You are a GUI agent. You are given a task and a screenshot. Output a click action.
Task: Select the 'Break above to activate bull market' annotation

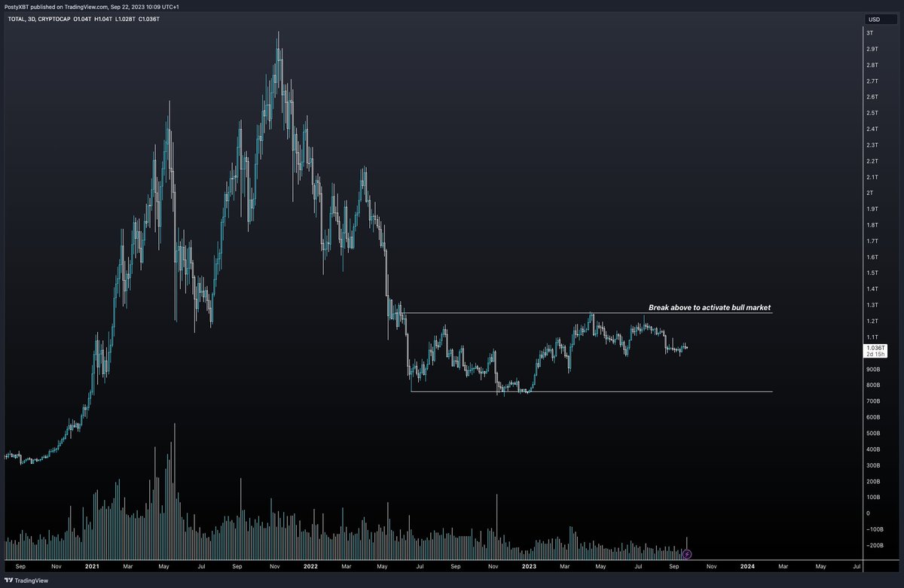pos(710,308)
